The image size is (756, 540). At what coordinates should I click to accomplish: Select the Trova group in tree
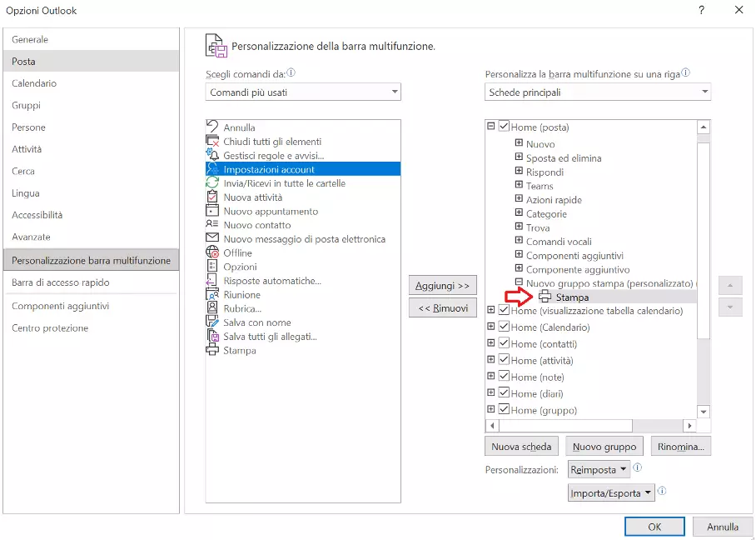pos(538,227)
